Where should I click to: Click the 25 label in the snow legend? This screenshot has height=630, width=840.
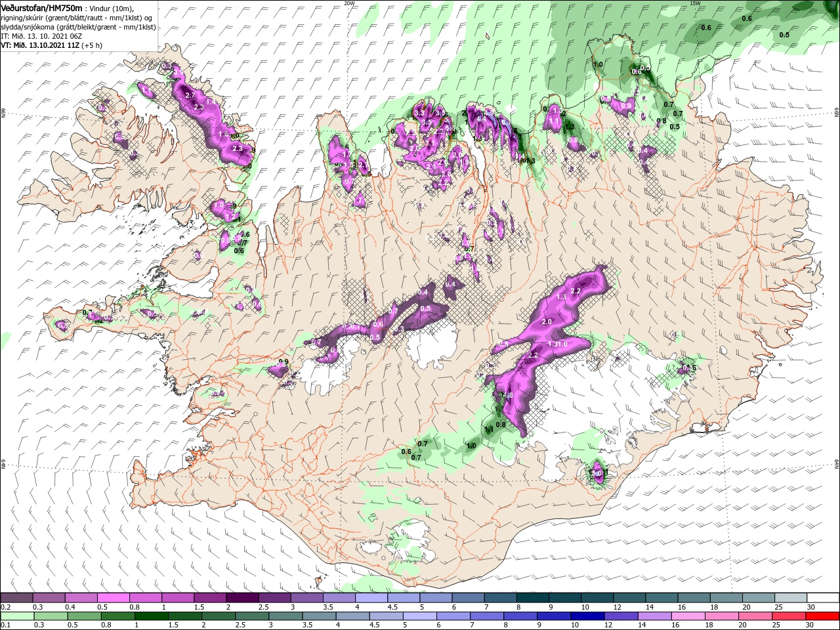pyautogui.click(x=778, y=607)
